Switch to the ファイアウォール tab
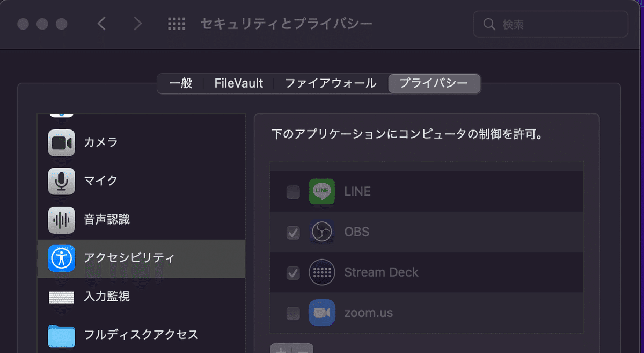Viewport: 644px width, 353px height. 331,83
